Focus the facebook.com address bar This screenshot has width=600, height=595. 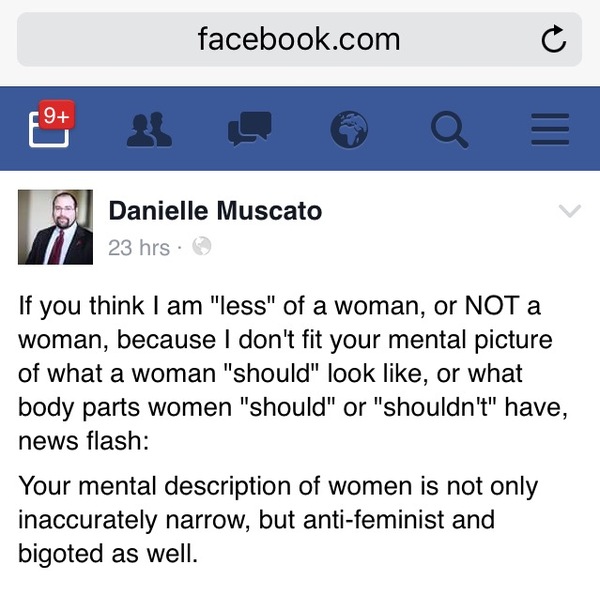(299, 40)
